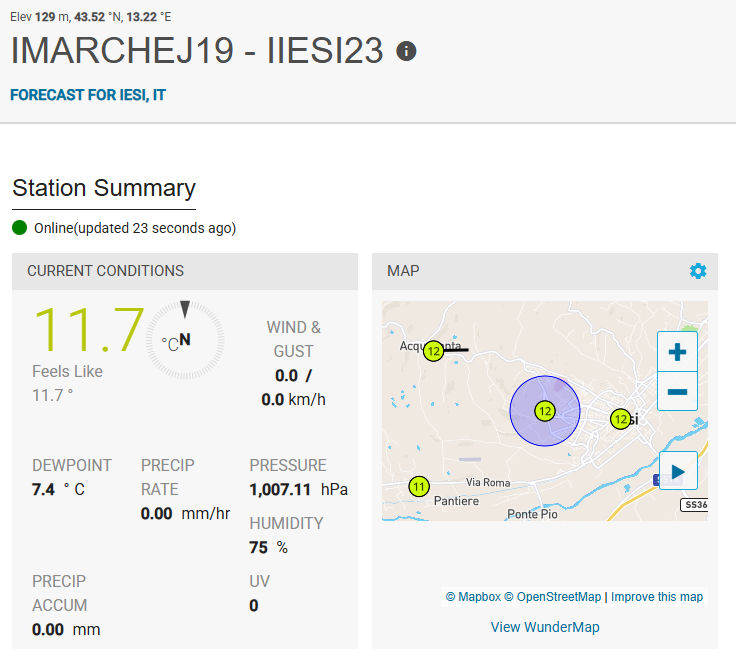The height and width of the screenshot is (661, 736).
Task: Open the View WunderMap link
Action: click(545, 627)
